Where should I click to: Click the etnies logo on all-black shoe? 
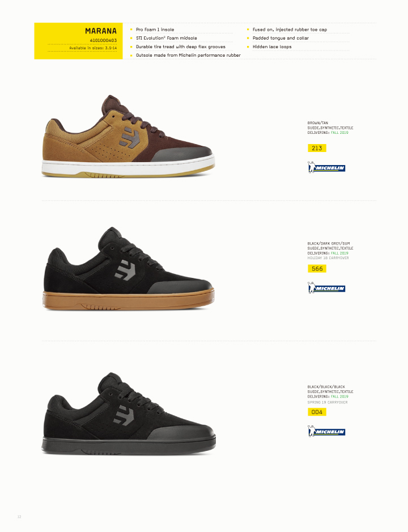click(x=124, y=415)
